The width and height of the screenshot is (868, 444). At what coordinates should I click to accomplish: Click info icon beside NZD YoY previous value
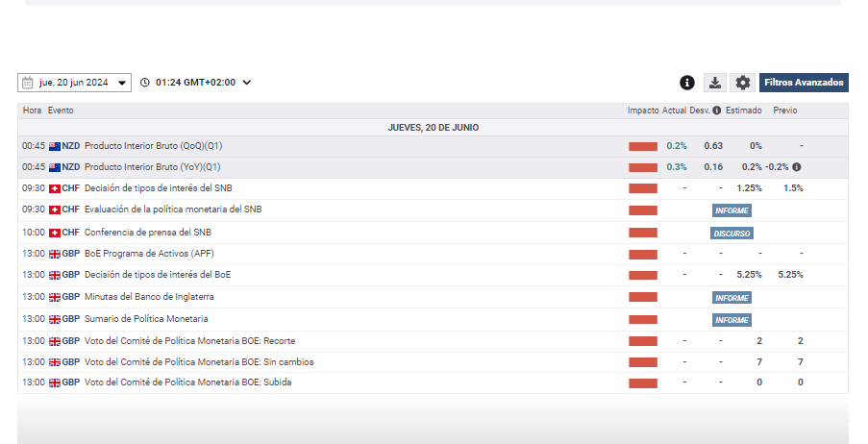point(796,167)
